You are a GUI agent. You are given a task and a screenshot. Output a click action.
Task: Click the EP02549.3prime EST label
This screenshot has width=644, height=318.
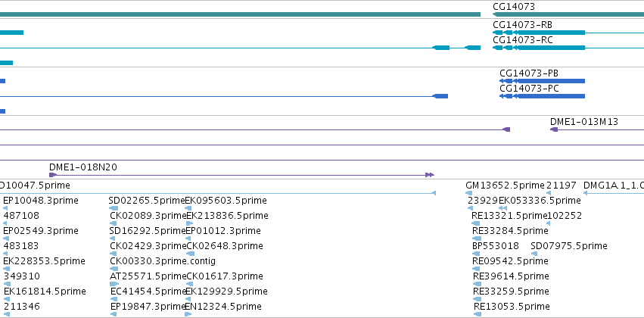point(41,230)
